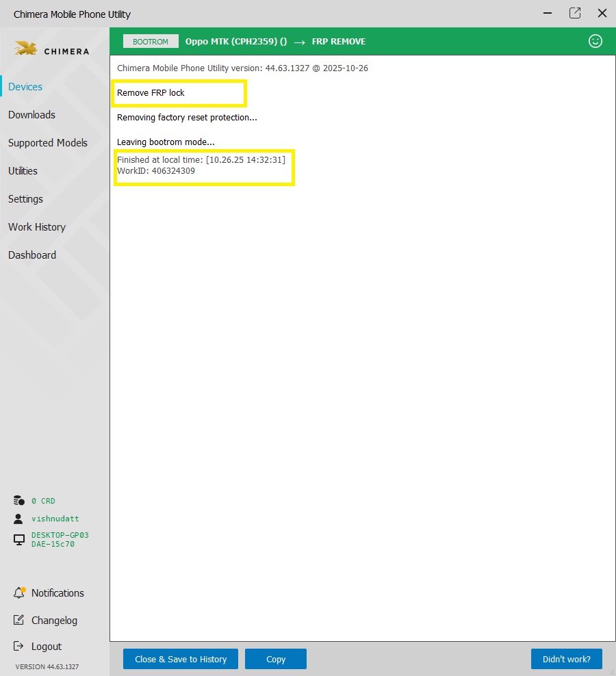
Task: Click the Leaving bootrom mode log line
Action: click(x=166, y=142)
